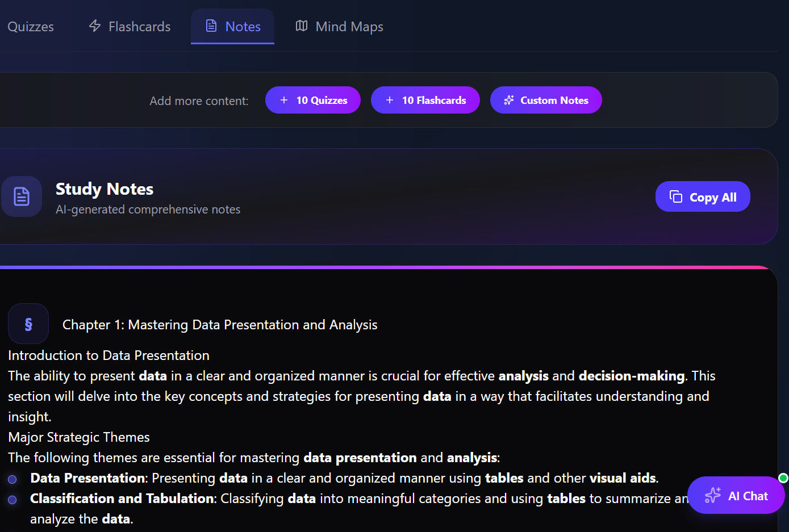Click the document icon on the Notes tab
This screenshot has width=789, height=532.
pyautogui.click(x=212, y=26)
